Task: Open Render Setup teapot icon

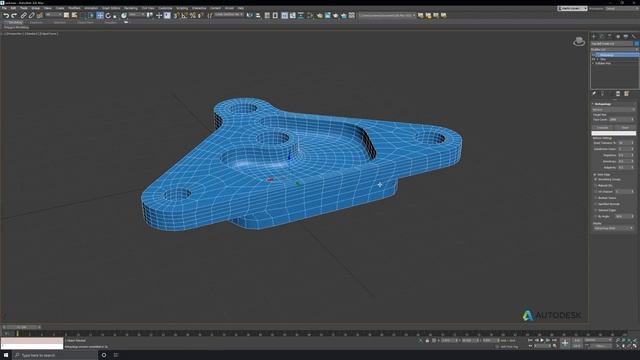Action: 320,16
